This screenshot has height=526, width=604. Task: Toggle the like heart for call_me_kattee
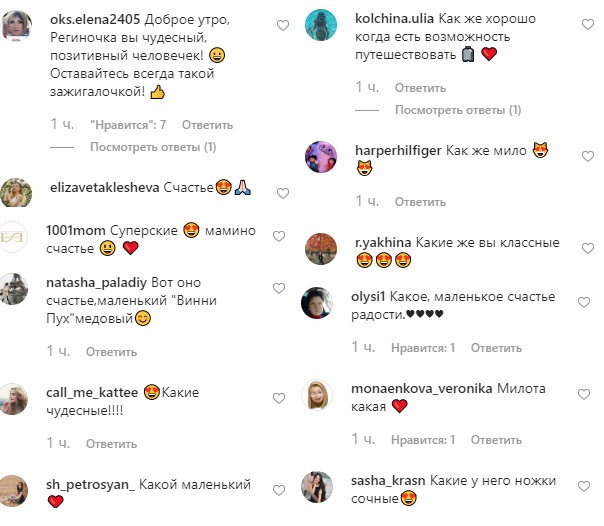279,398
